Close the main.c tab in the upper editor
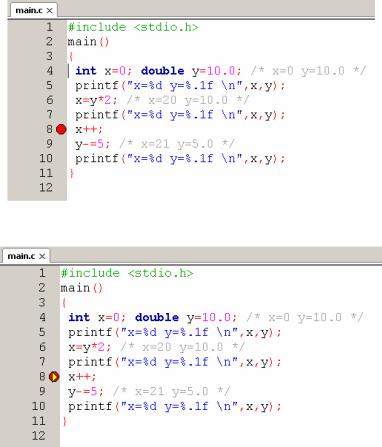This screenshot has width=382, height=447. pyautogui.click(x=49, y=11)
